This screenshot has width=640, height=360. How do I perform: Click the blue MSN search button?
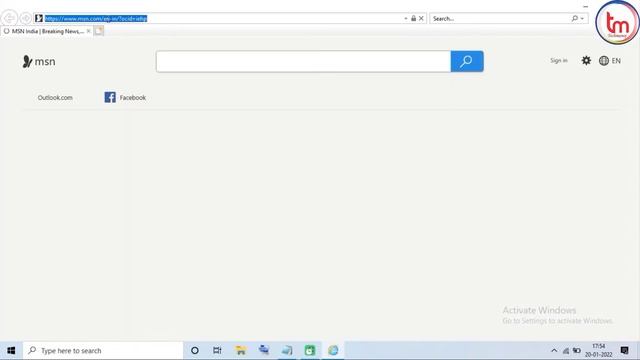pos(467,61)
